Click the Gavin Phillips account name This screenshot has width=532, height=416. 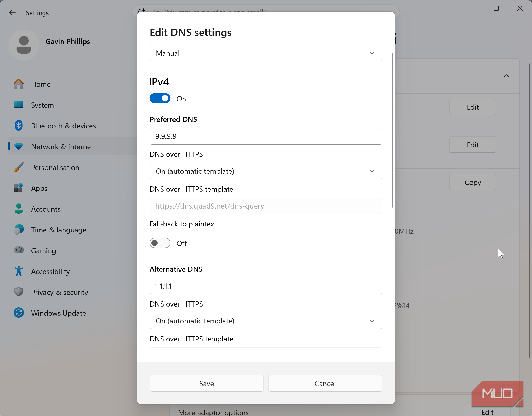coord(68,41)
